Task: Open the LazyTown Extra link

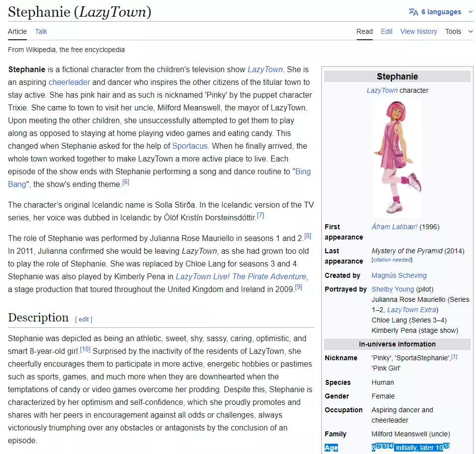Action: pos(412,310)
